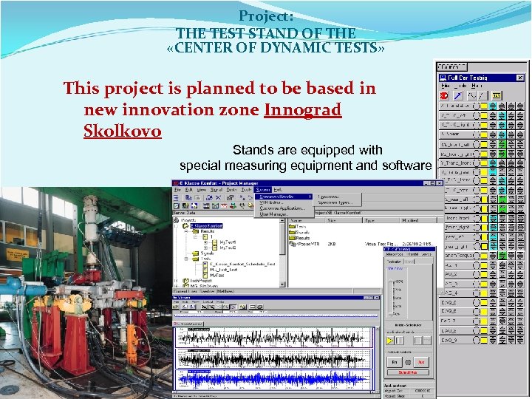Expand the MyTest1 node in the tree
The height and width of the screenshot is (399, 532).
coord(205,242)
